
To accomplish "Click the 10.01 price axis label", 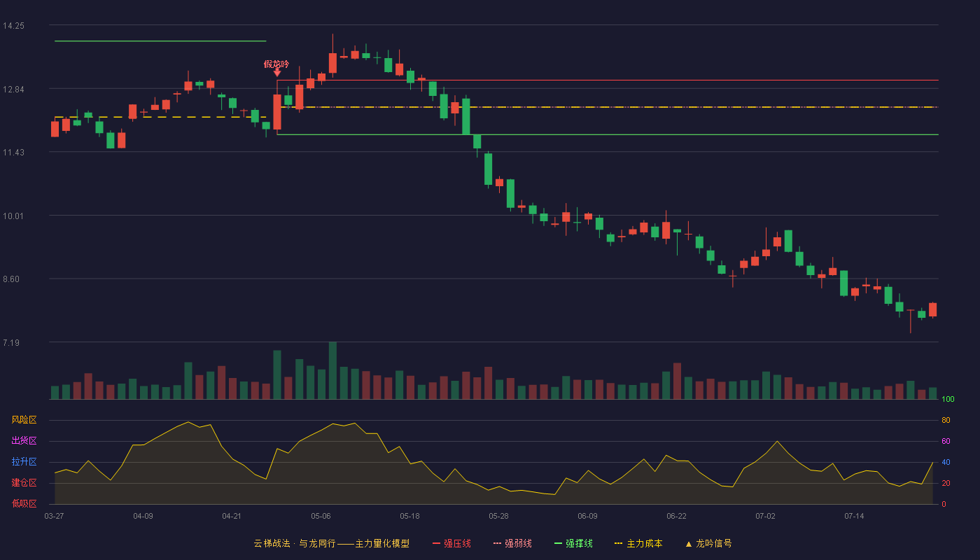I will tap(13, 216).
